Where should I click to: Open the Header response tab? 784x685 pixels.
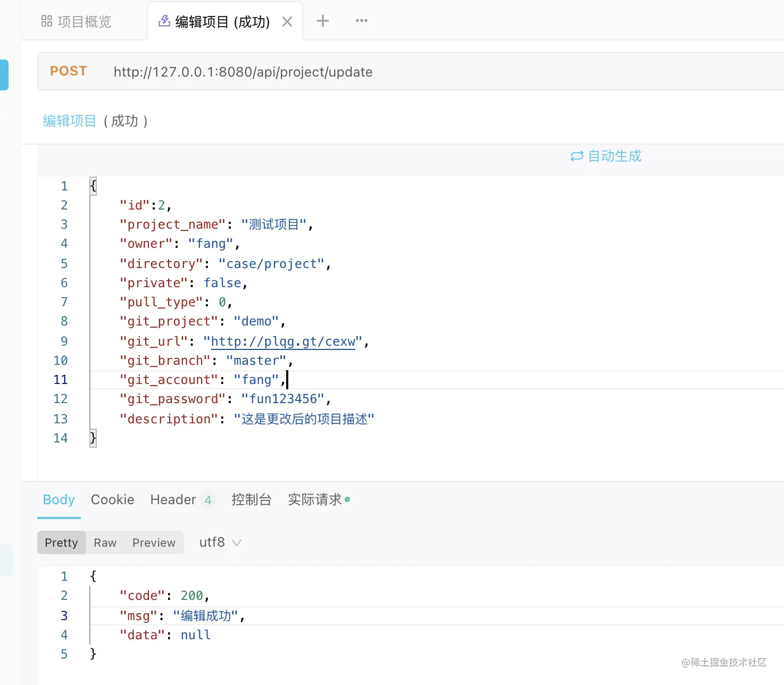point(181,499)
